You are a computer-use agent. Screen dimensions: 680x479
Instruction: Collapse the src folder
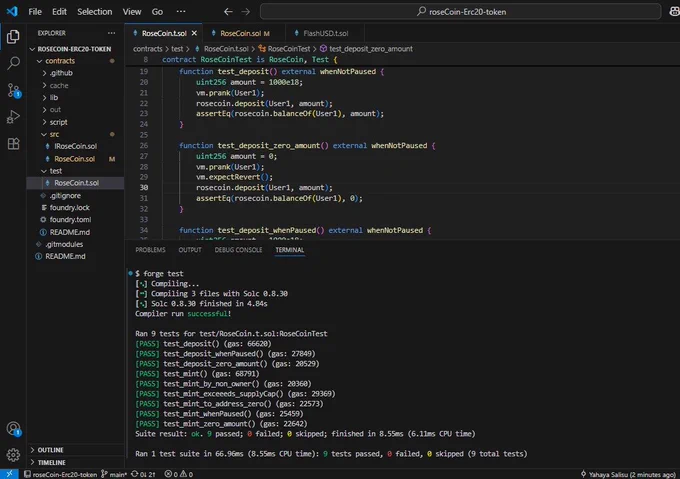(x=75, y=134)
